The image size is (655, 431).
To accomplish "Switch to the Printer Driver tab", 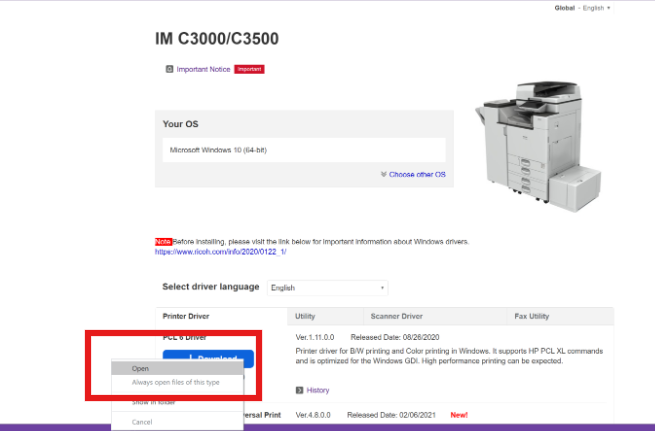I will click(221, 316).
